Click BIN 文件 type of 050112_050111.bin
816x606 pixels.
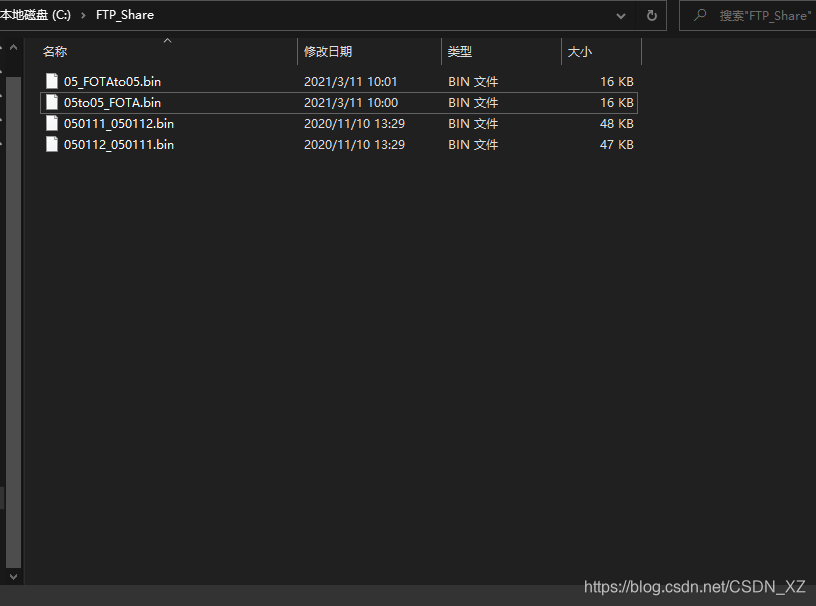coord(473,145)
